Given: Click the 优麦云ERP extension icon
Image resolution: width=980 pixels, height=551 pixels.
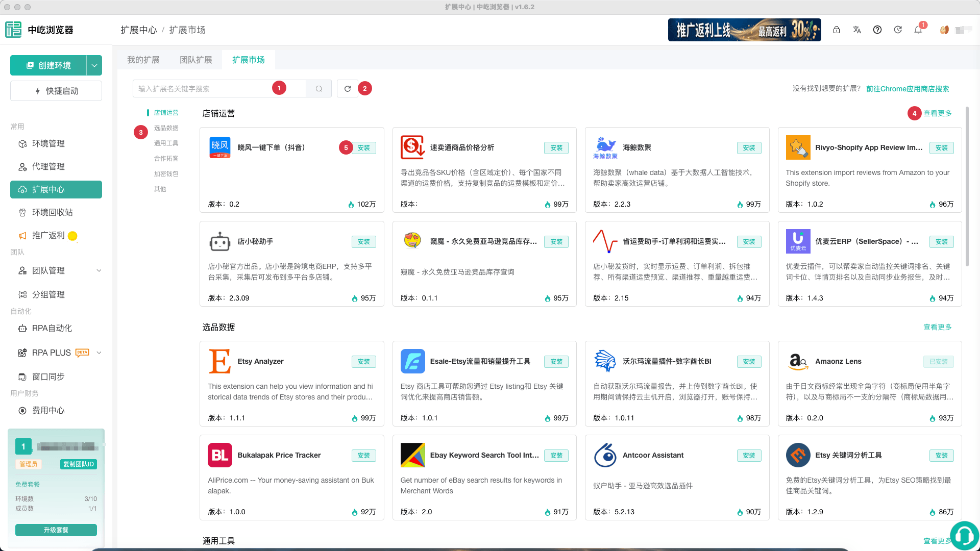Looking at the screenshot, I should tap(798, 241).
